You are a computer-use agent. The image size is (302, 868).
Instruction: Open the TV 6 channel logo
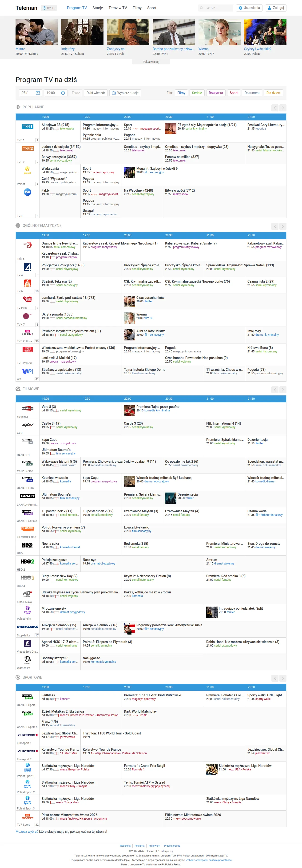[x=27, y=283]
